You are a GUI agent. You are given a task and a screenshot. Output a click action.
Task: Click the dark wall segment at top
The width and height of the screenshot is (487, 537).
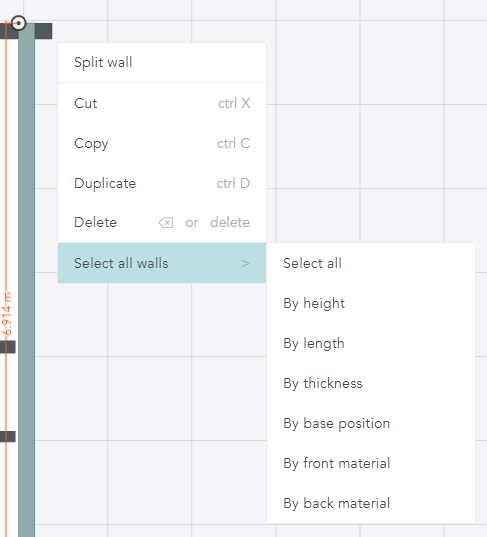pos(43,31)
